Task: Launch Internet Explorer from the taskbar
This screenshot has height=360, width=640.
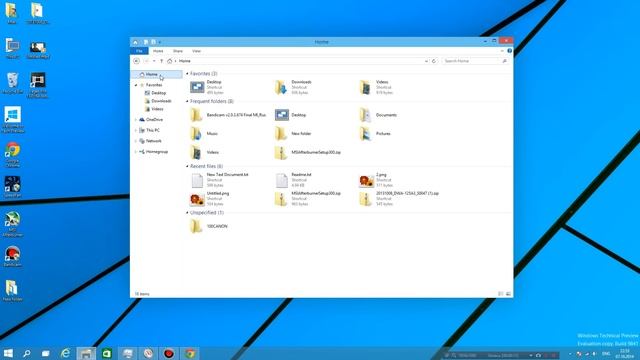Action: point(65,353)
